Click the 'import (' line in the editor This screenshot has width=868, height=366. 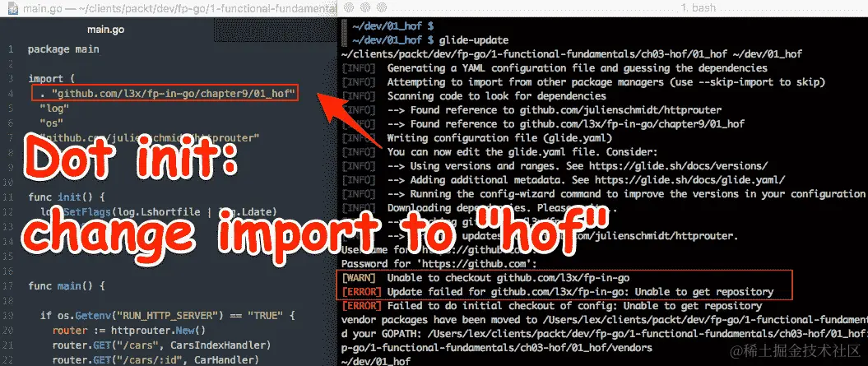52,79
